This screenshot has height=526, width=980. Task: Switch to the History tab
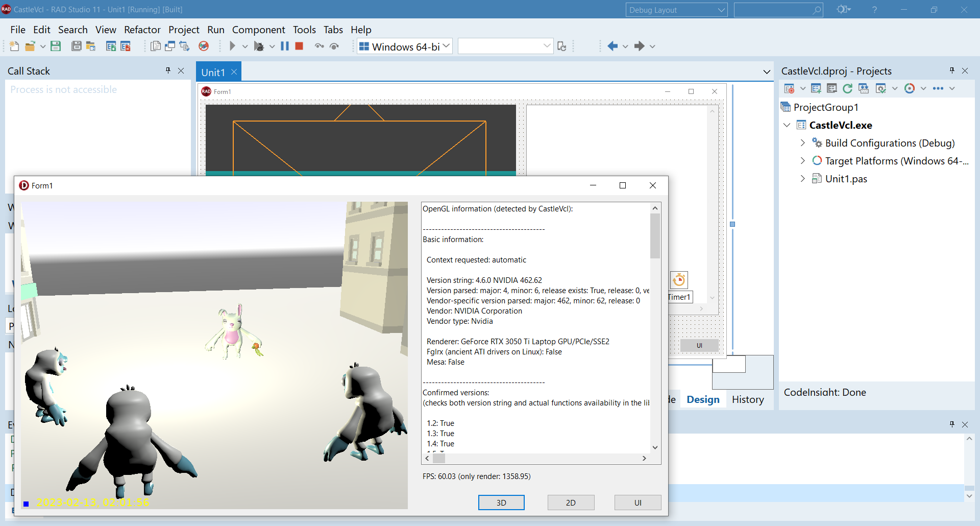[748, 399]
